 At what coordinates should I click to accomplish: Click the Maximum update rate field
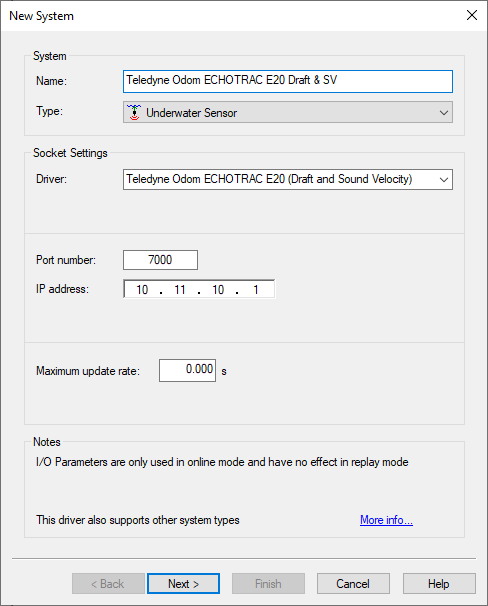[187, 370]
